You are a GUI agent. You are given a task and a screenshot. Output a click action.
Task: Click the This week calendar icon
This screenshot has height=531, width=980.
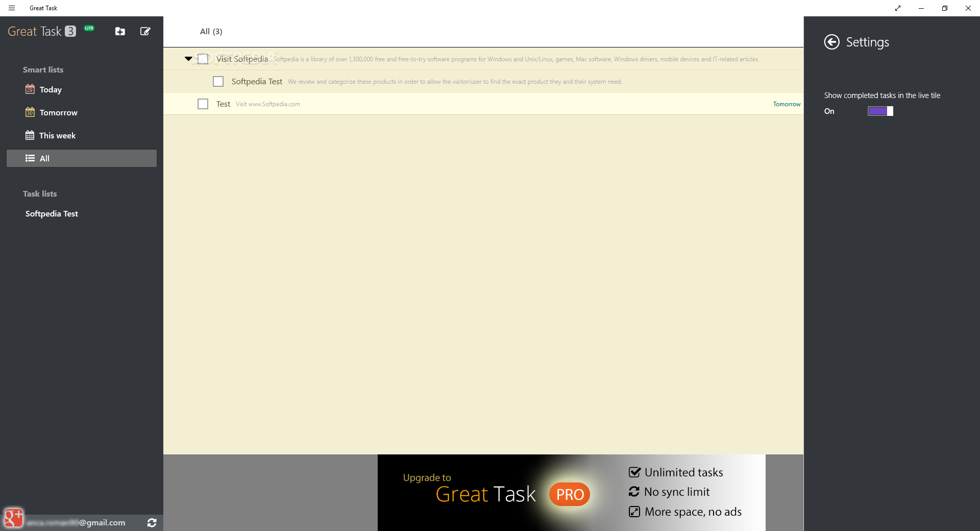click(30, 135)
